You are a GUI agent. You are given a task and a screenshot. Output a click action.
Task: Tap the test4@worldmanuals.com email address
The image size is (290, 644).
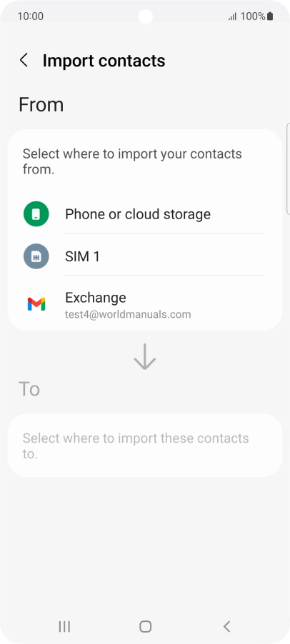click(128, 315)
